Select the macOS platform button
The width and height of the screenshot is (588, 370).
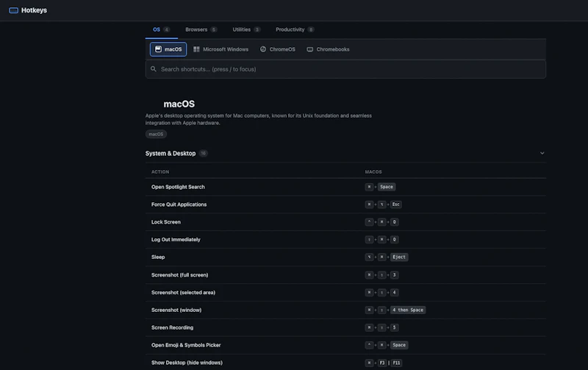point(168,49)
